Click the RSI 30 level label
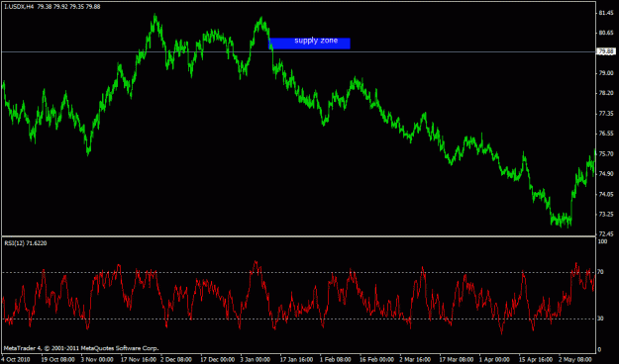Screen dimensions: 619x364 point(601,318)
